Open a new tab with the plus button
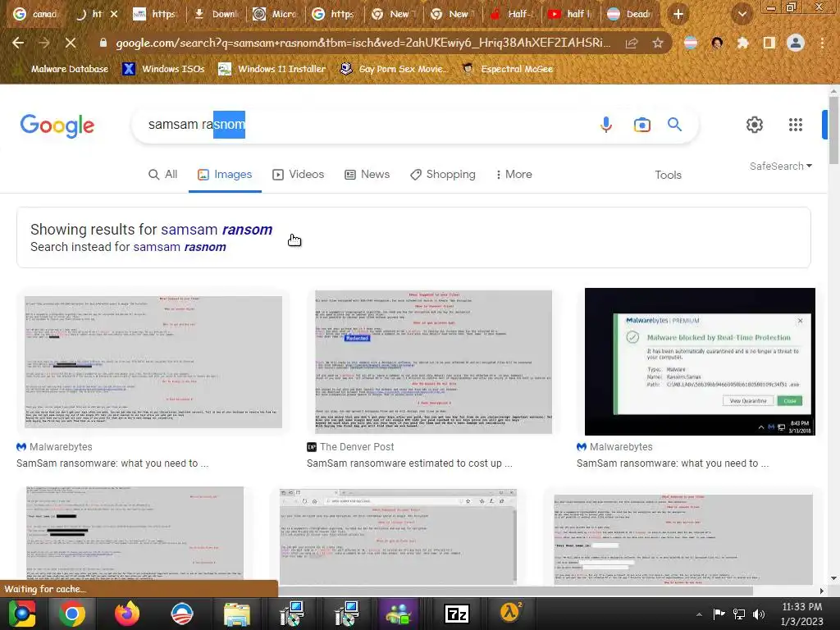The width and height of the screenshot is (840, 630). [x=678, y=14]
